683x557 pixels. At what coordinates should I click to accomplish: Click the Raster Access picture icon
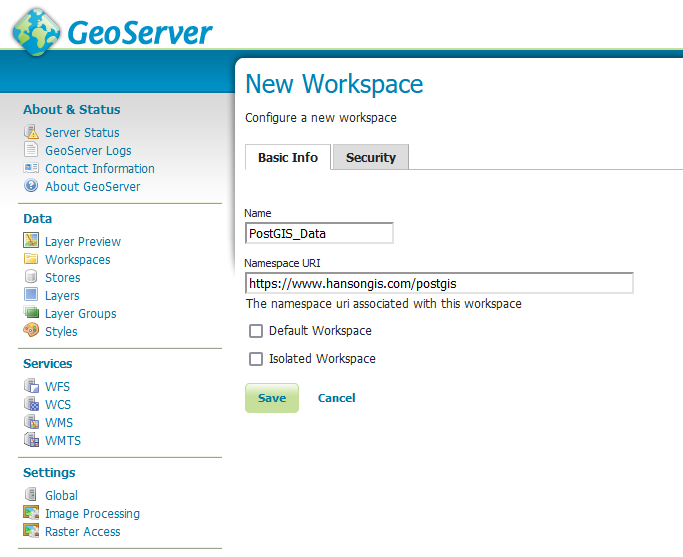point(31,531)
